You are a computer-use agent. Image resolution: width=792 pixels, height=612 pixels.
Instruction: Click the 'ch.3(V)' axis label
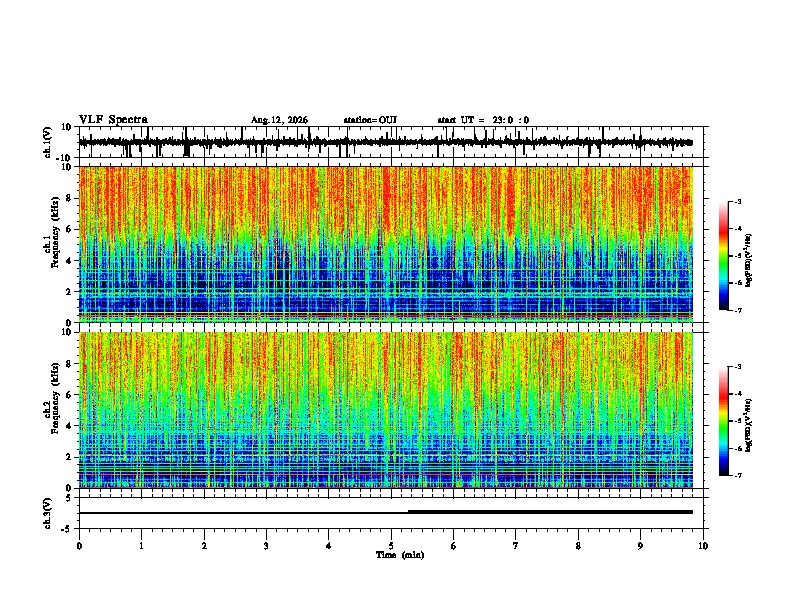coord(48,513)
